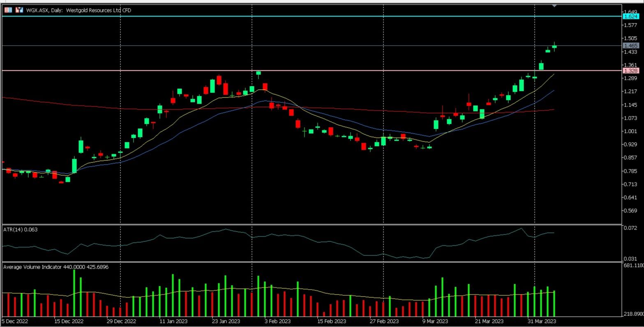Toggle the one-click trading panel icon
Screen dimensions: 644x327
pos(19,10)
